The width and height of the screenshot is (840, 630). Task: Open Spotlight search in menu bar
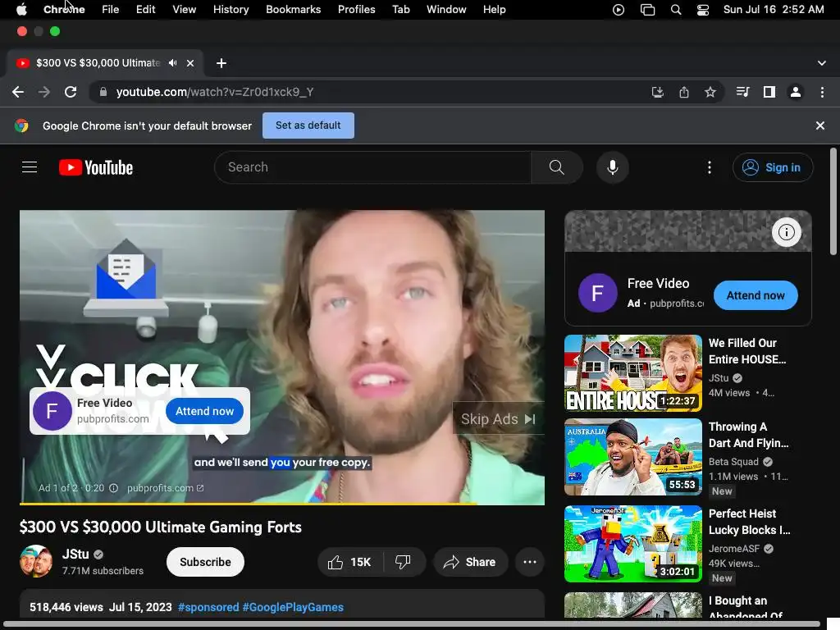tap(676, 10)
